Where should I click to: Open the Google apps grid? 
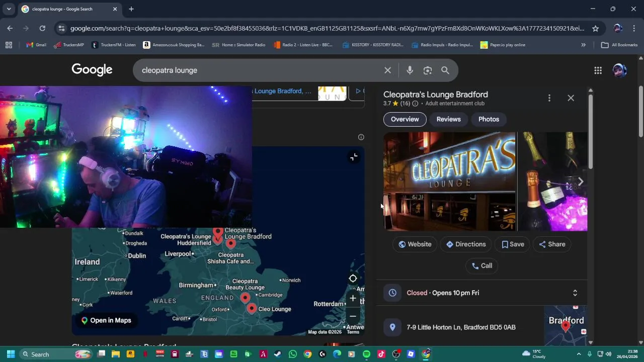point(598,70)
